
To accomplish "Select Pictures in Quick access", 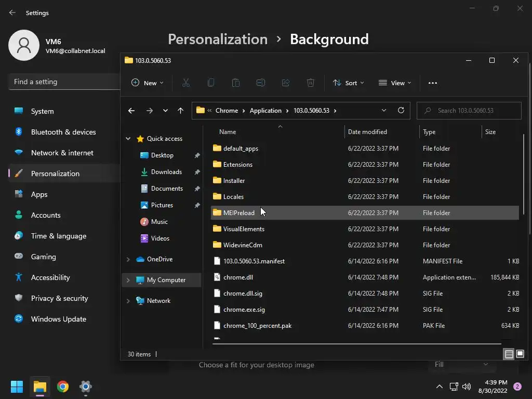I will click(x=162, y=205).
